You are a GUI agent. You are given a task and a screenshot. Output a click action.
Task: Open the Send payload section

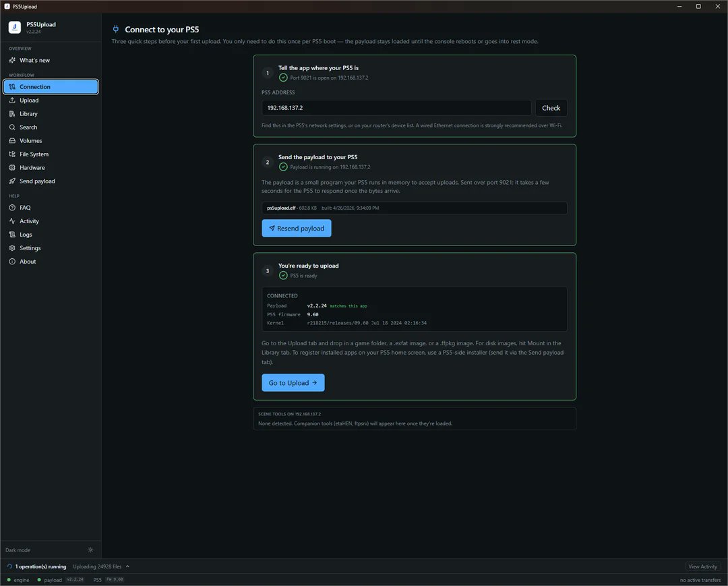tap(51, 181)
